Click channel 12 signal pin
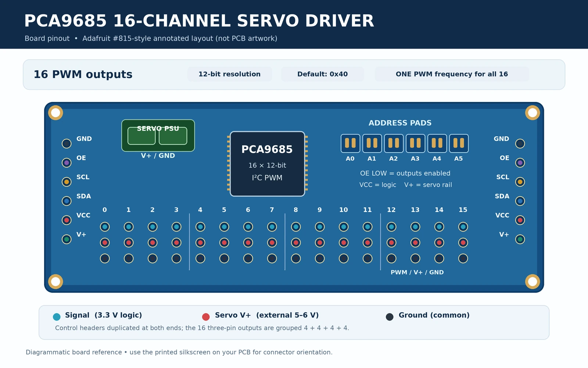The height and width of the screenshot is (368, 588). (391, 227)
